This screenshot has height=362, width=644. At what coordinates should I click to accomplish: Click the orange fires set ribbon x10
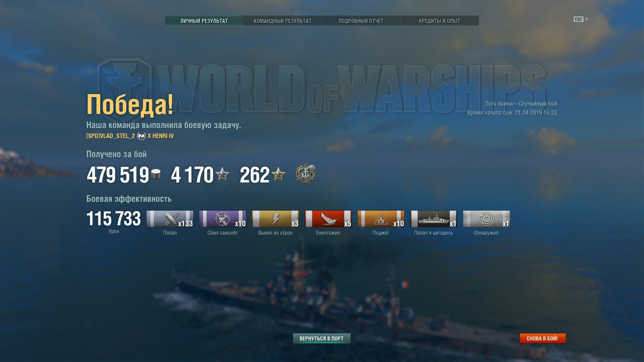pyautogui.click(x=381, y=219)
